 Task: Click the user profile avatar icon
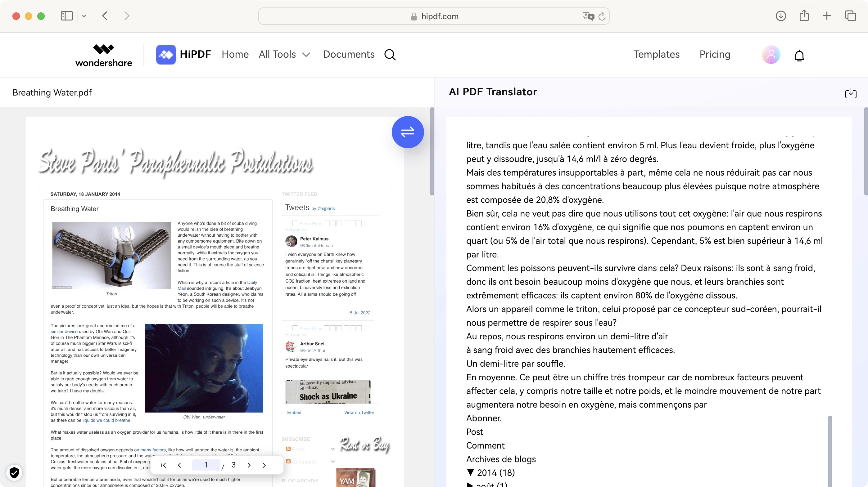pos(770,55)
